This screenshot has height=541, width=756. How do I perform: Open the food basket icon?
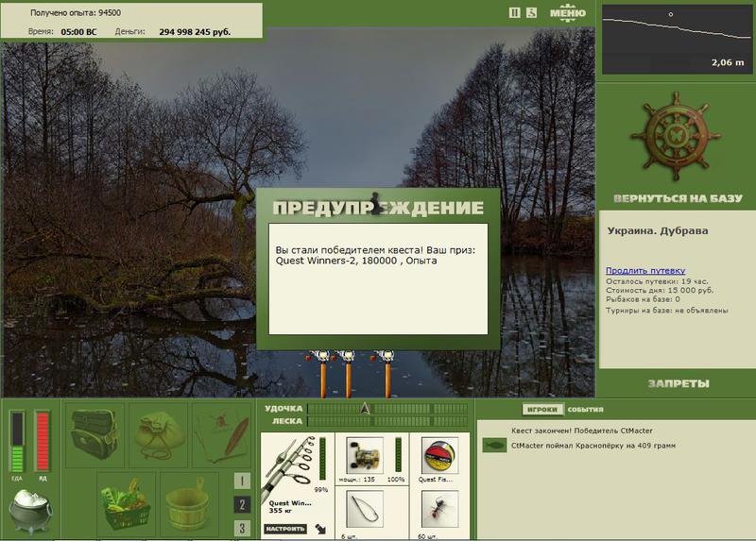pyautogui.click(x=126, y=504)
